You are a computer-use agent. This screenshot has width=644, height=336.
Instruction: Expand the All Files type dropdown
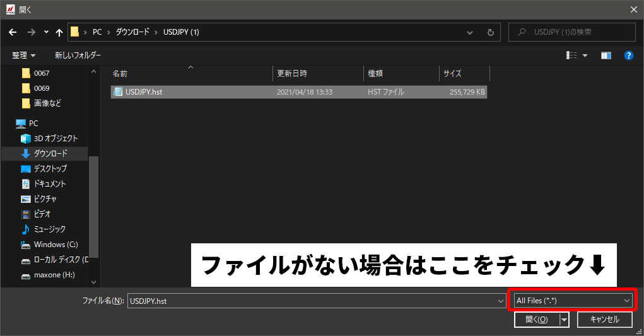626,301
